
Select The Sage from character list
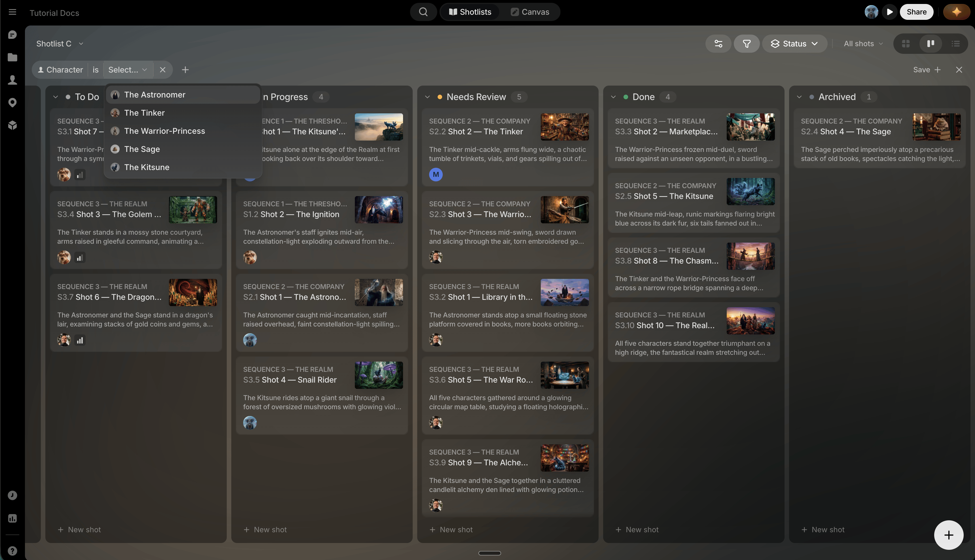[183, 149]
